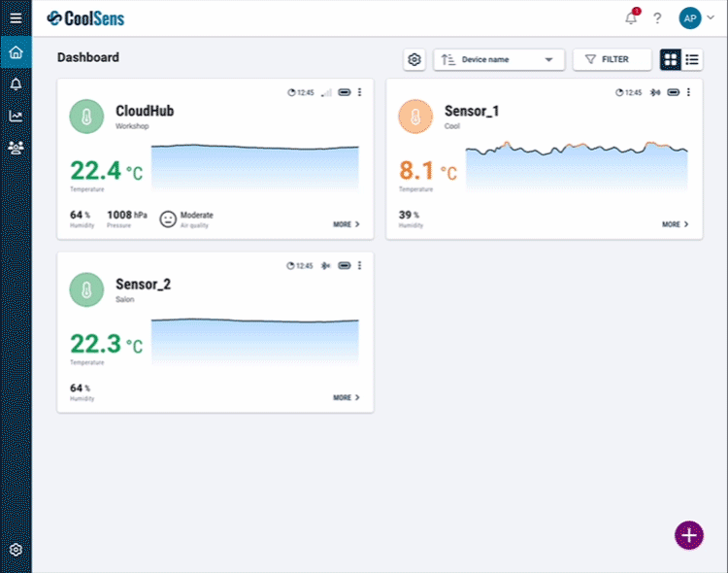Open charts view in left sidebar

(x=16, y=117)
